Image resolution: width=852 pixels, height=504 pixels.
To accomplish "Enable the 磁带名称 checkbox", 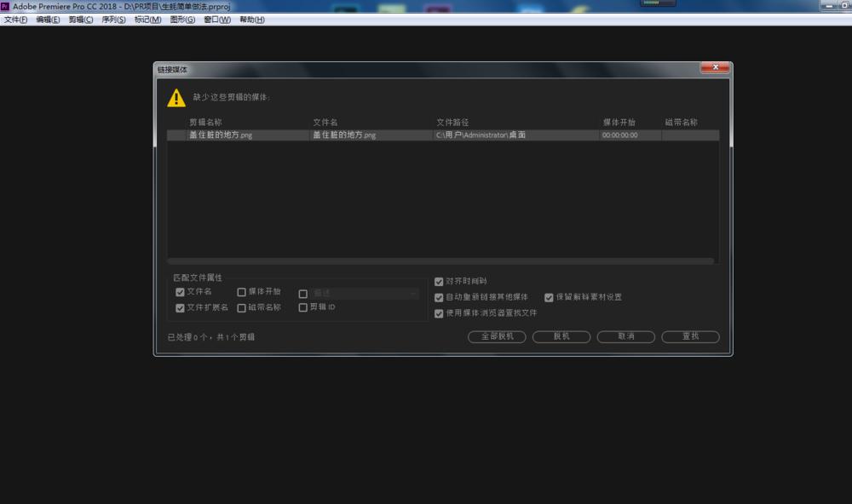I will point(240,307).
